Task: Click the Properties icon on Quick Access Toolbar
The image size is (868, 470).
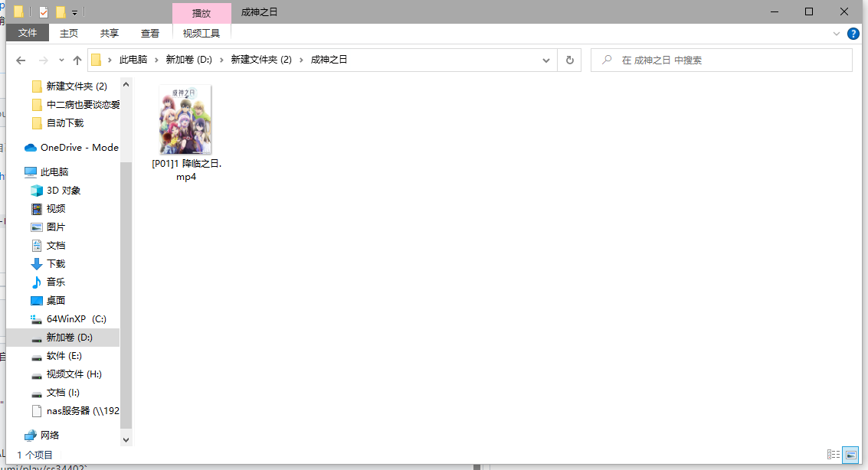Action: point(44,11)
